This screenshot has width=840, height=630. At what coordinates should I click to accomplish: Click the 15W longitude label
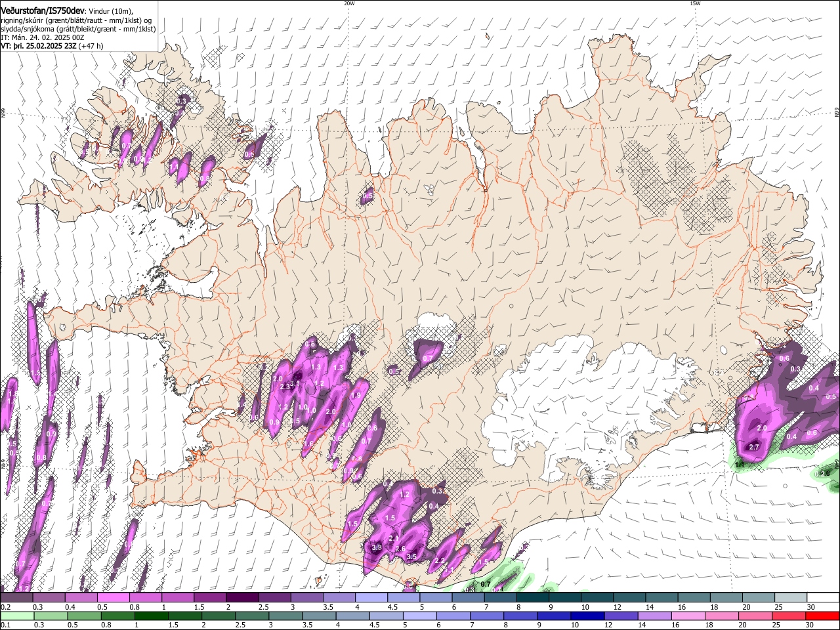[x=695, y=3]
